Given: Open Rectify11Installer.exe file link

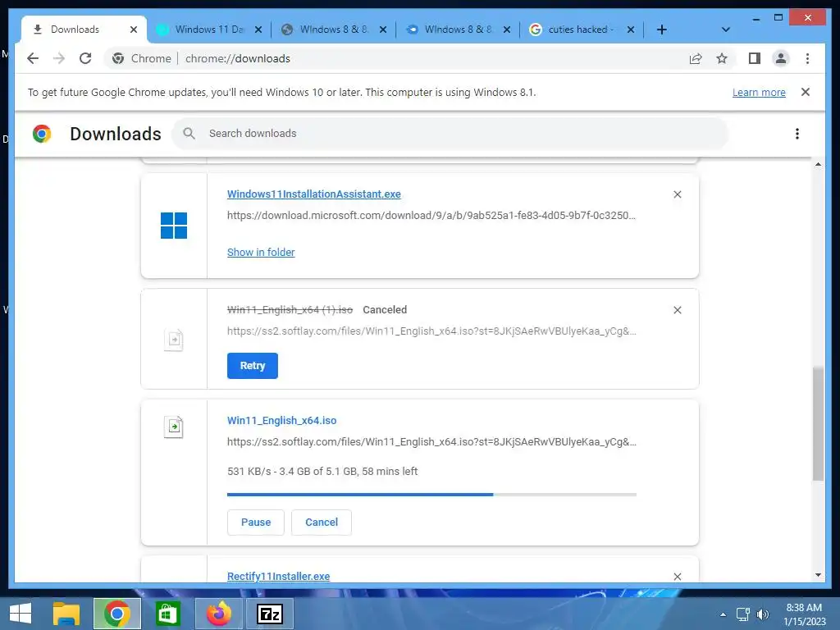Looking at the screenshot, I should pos(279,577).
